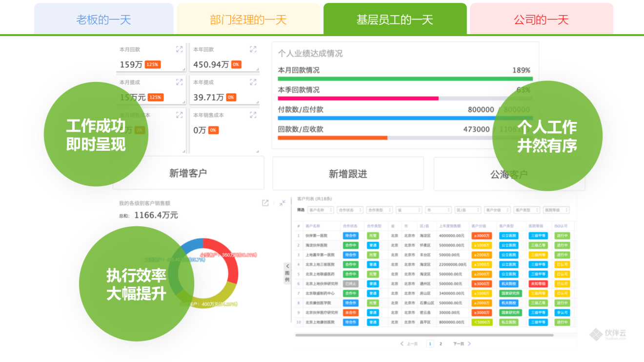644x362 pixels.
Task: Collapse the 图例 legend side handle
Action: point(287,273)
